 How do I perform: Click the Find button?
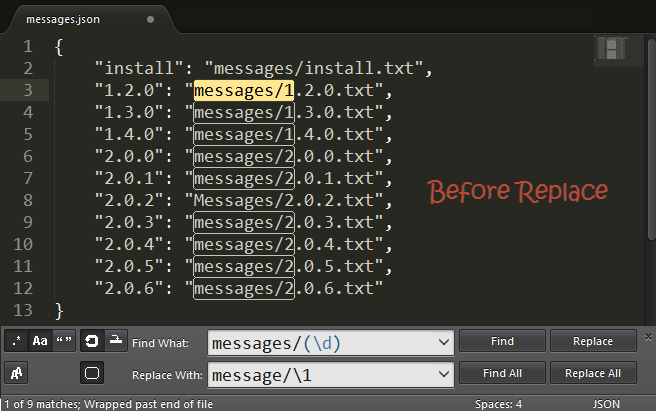coord(502,341)
